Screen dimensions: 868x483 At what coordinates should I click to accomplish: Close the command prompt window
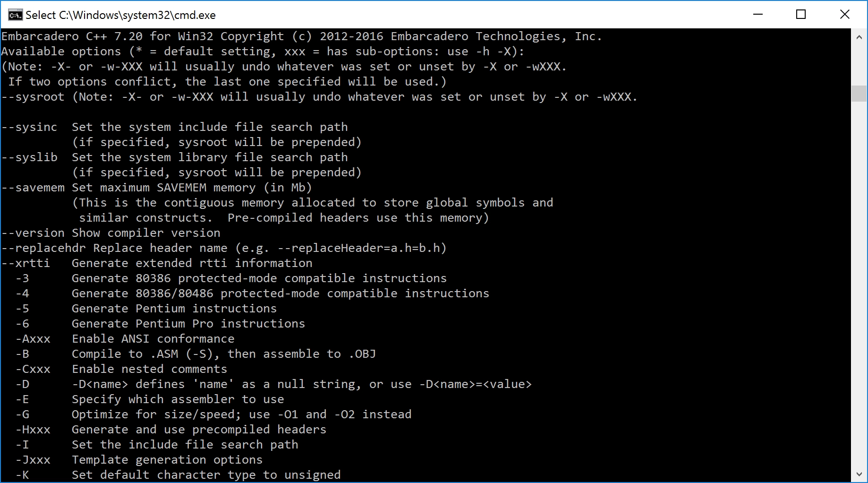pyautogui.click(x=845, y=15)
